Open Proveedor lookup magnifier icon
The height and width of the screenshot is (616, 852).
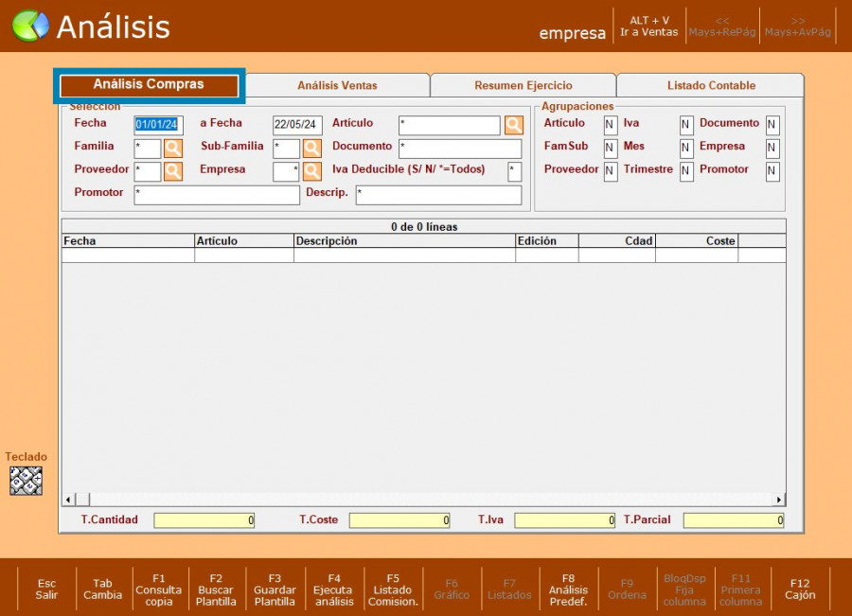coord(173,171)
